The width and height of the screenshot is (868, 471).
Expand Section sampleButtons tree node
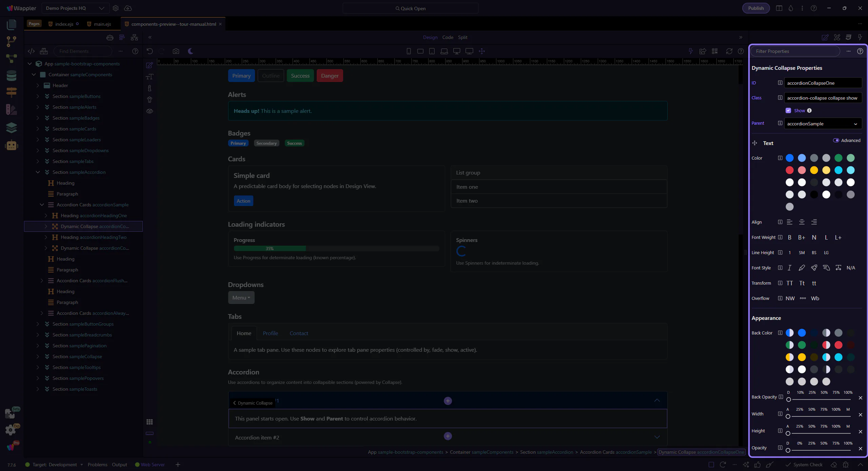pyautogui.click(x=38, y=96)
